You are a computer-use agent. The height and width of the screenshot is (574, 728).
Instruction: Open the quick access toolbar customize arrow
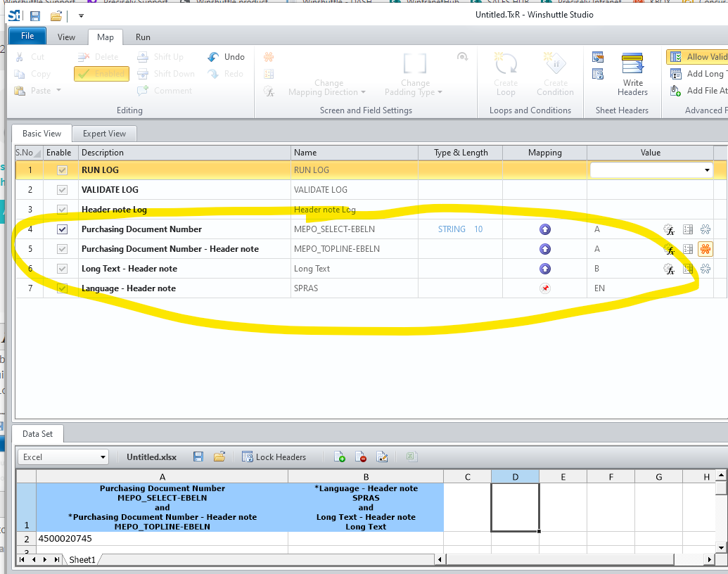click(x=81, y=15)
